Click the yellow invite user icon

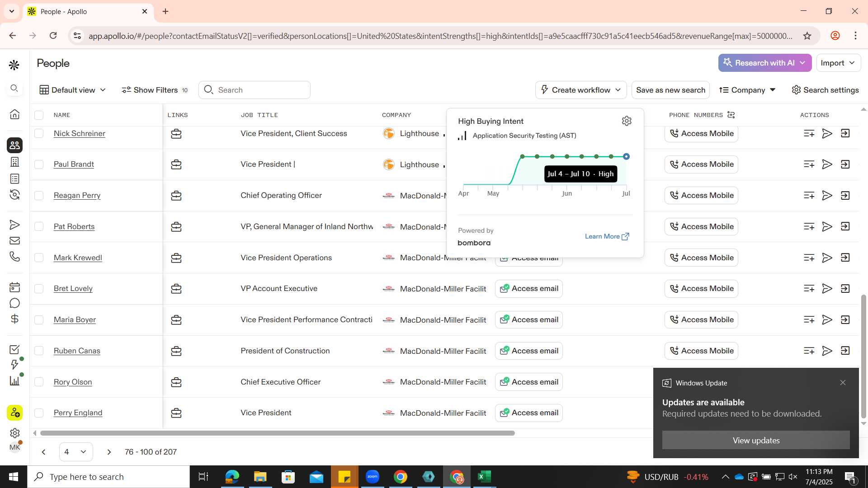(x=14, y=413)
